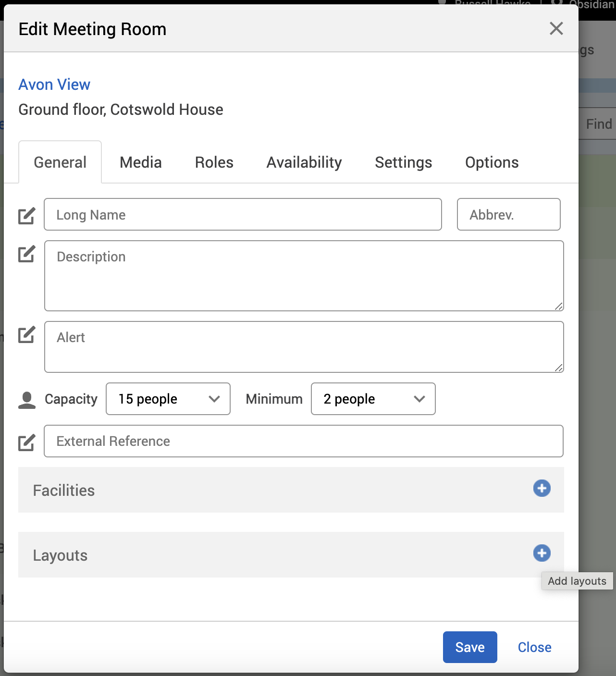Add layouts using the plus icon
The width and height of the screenshot is (616, 676).
(x=542, y=553)
